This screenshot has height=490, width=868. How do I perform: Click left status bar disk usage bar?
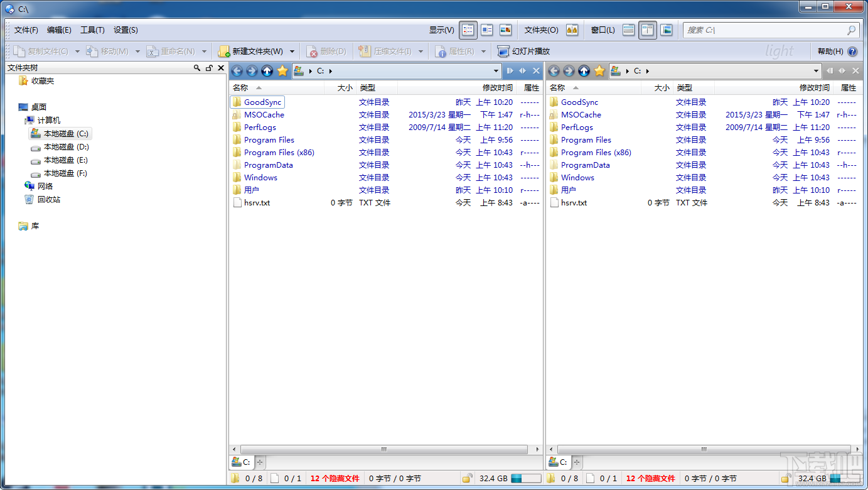525,479
